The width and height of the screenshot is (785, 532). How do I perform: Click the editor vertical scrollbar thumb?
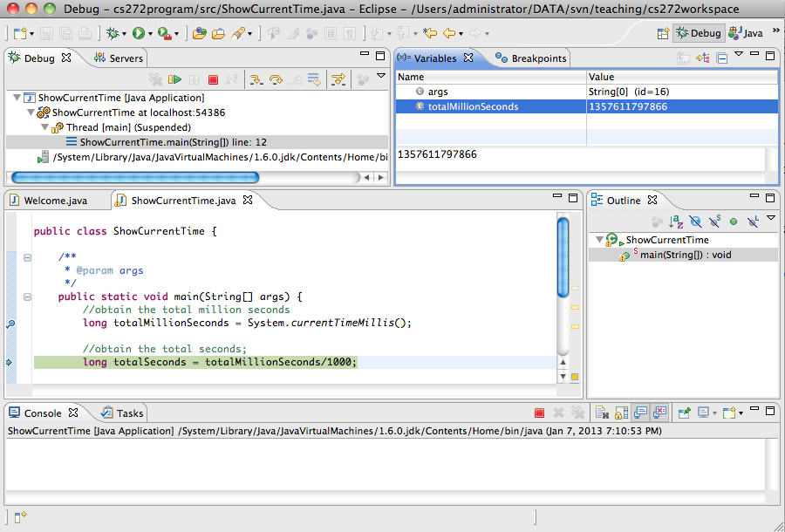click(x=563, y=257)
